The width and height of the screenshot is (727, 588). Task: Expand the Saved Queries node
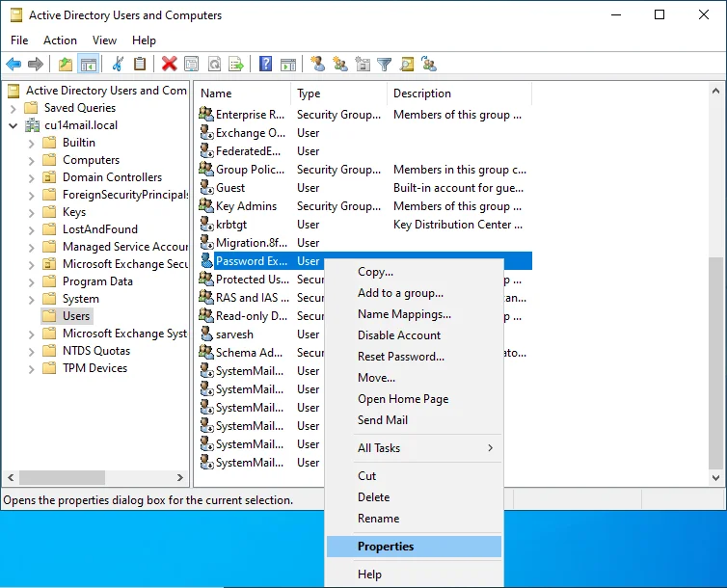point(13,109)
